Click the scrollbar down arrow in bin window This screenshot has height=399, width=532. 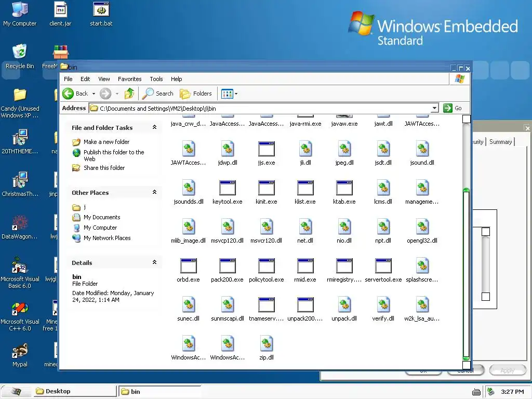[467, 365]
